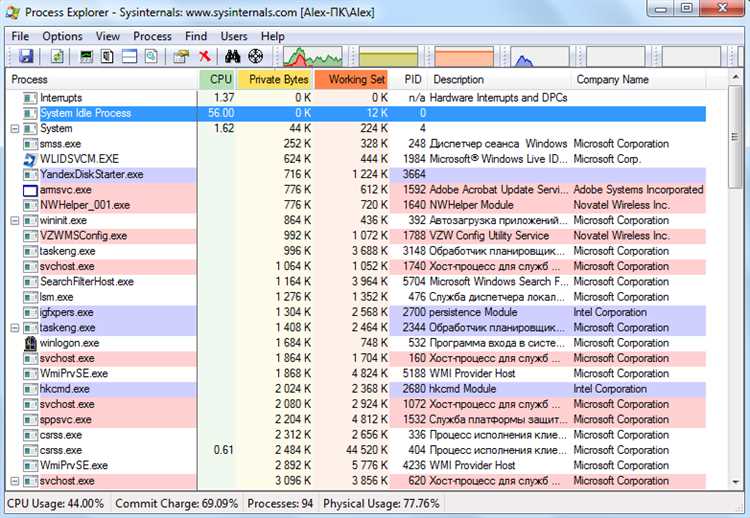Collapse the System process tree node
Screen dimensions: 750x518
click(15, 129)
